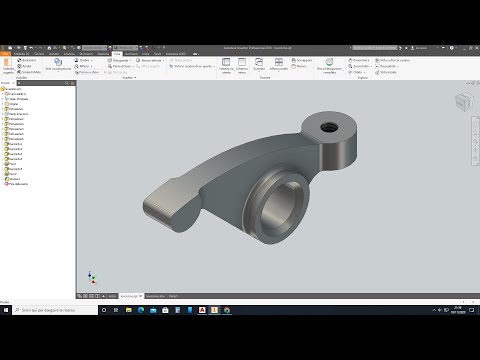Toggle the Baricentro (center of gravity) display
The width and height of the screenshot is (480, 360).
pyautogui.click(x=27, y=60)
